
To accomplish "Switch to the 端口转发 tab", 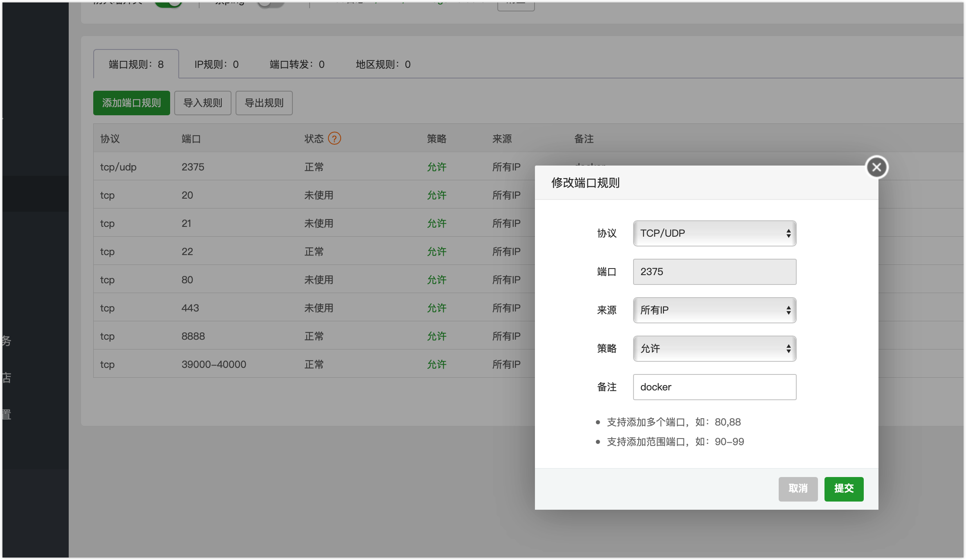I will tap(297, 65).
